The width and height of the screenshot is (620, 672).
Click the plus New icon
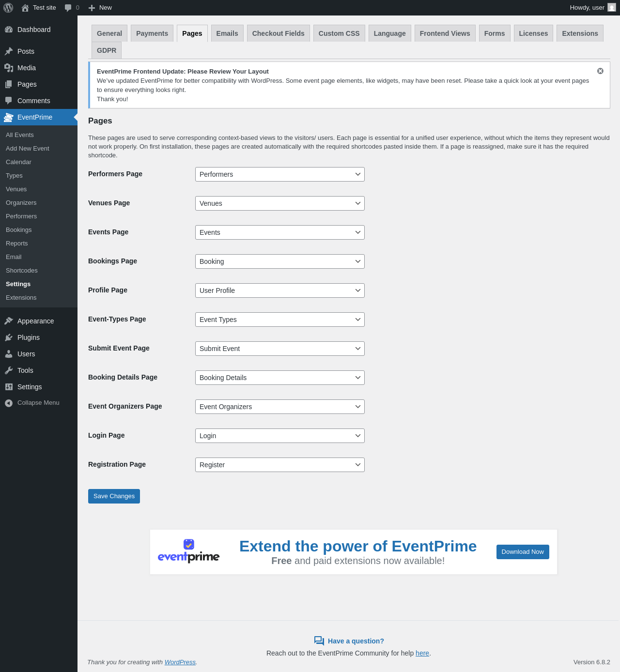tap(92, 8)
